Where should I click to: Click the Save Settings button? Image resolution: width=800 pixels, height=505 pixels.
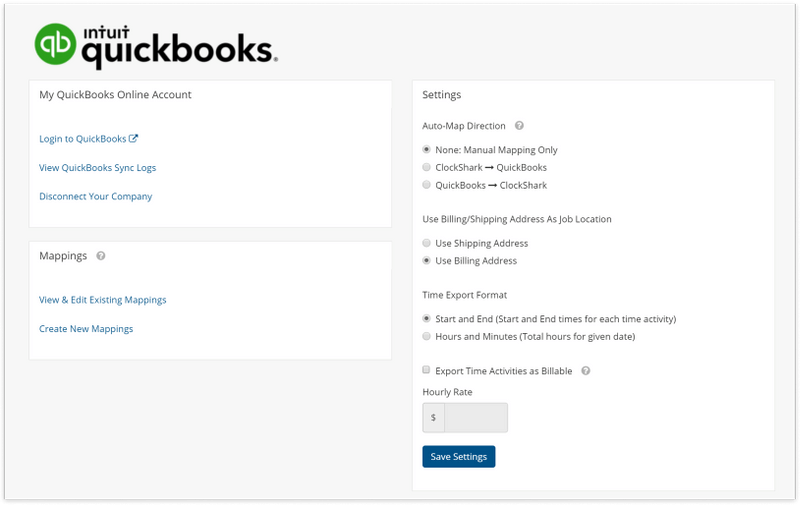coord(459,457)
